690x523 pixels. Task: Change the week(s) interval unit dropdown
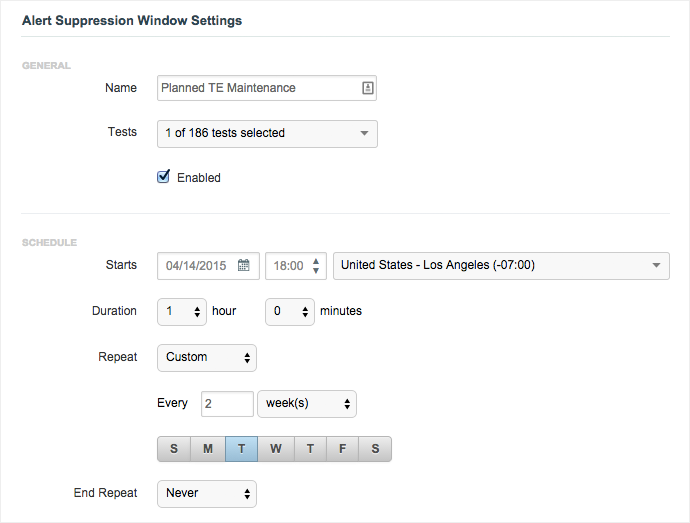(x=307, y=404)
